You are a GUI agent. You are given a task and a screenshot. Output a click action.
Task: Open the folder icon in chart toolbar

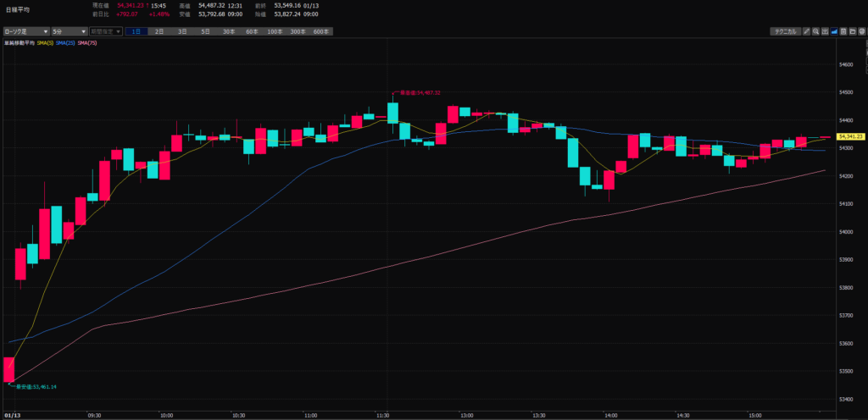[854, 31]
